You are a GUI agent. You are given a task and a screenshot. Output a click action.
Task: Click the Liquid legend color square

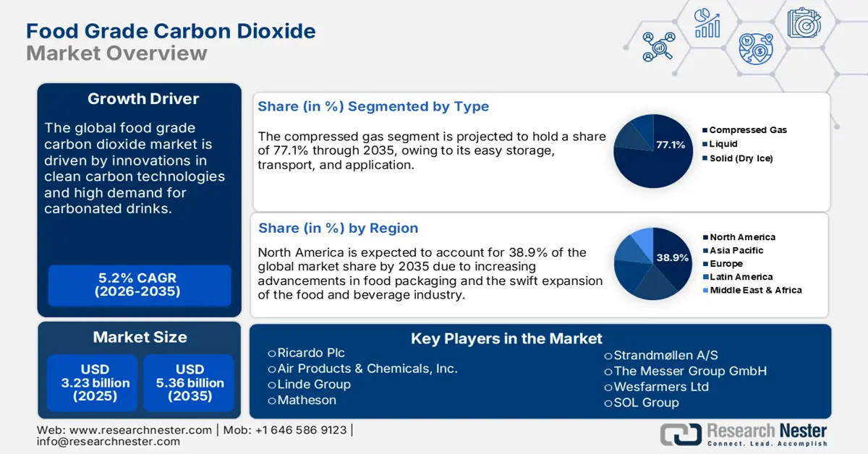click(705, 144)
